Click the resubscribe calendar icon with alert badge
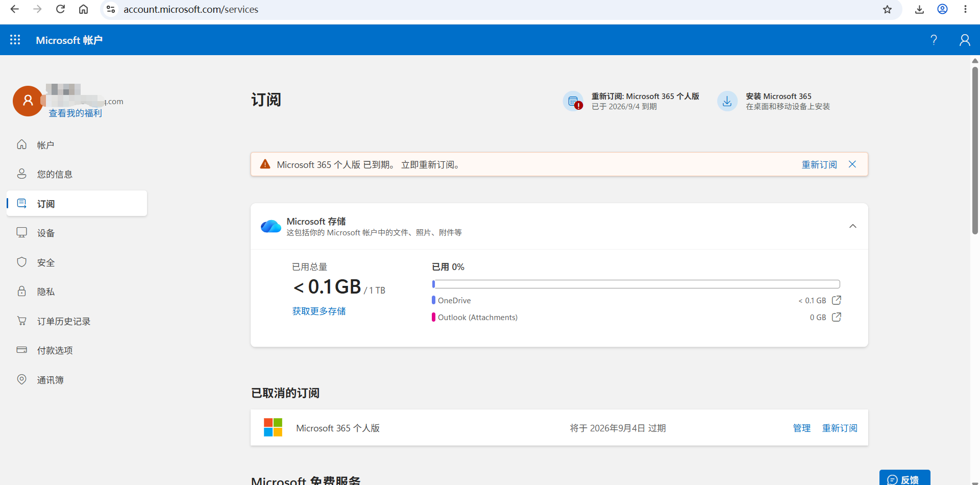This screenshot has height=485, width=980. [573, 101]
